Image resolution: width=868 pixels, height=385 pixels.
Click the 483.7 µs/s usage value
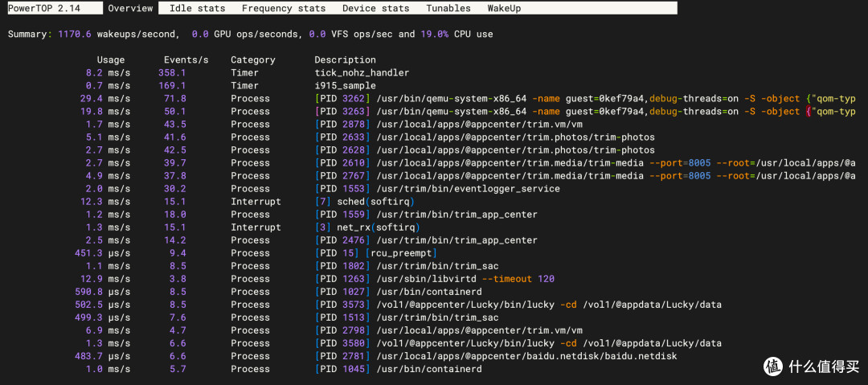pyautogui.click(x=102, y=356)
